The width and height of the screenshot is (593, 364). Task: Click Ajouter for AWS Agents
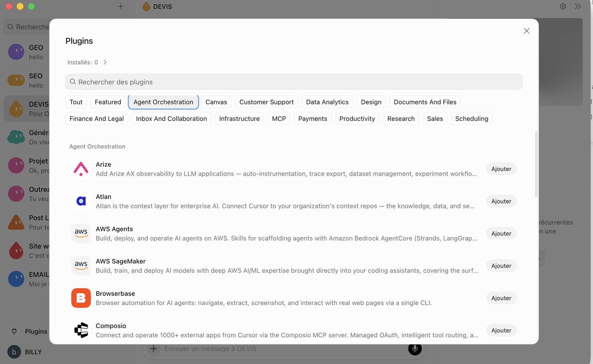pos(501,233)
